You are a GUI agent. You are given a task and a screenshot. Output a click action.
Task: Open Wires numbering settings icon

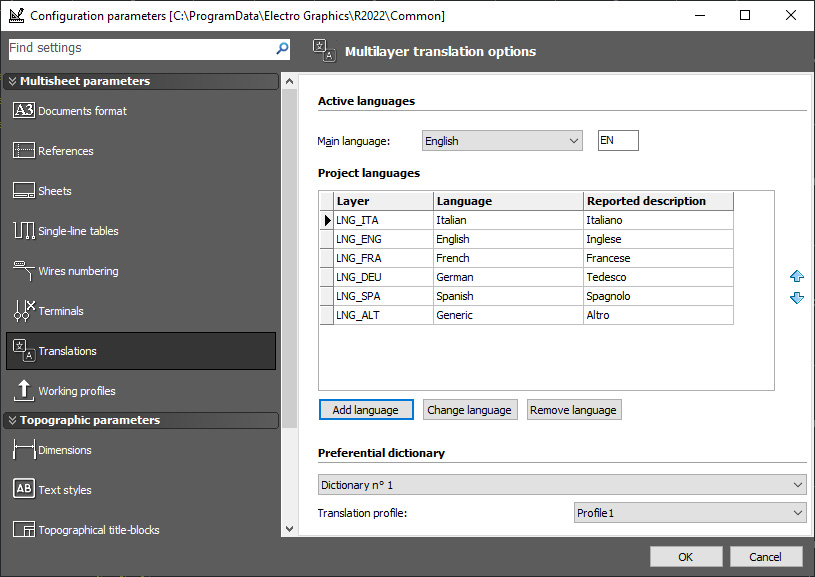pos(24,270)
